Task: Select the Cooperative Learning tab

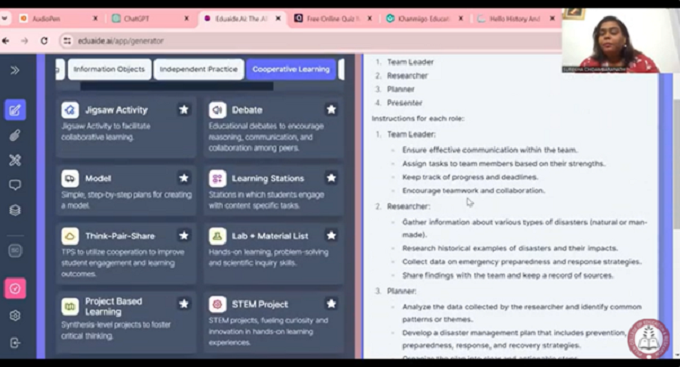Action: 291,69
